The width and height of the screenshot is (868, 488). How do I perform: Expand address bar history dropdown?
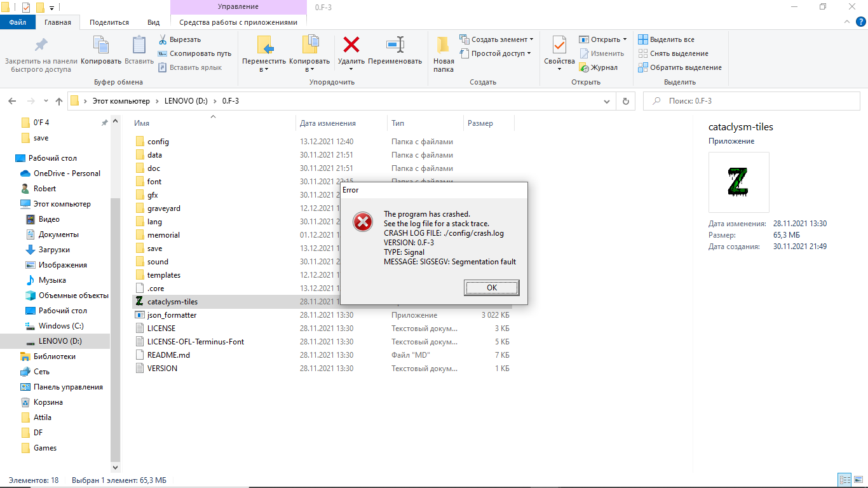click(x=607, y=101)
